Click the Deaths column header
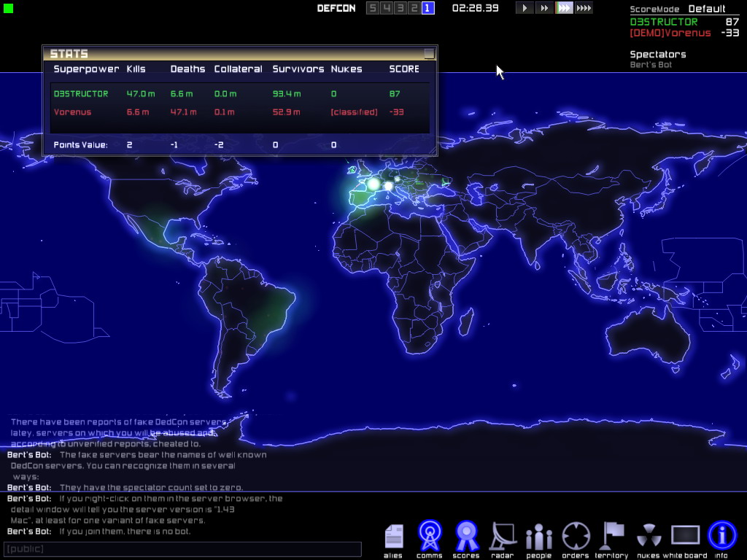747x560 pixels. 187,69
